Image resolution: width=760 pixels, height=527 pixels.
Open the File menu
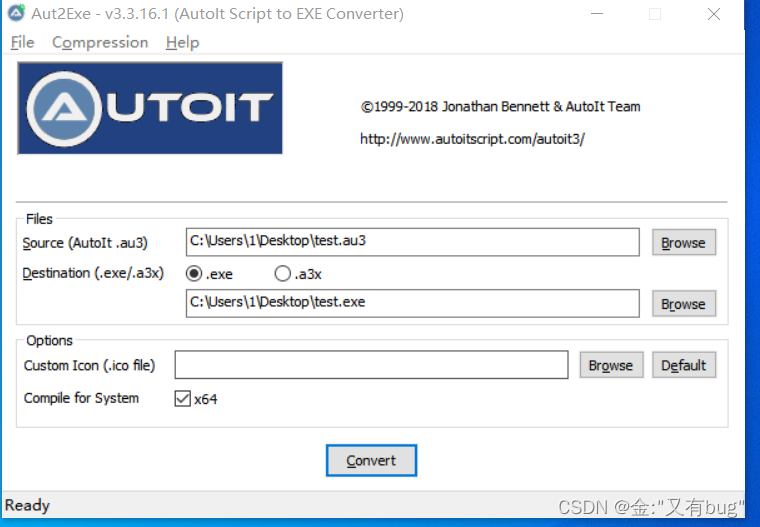[22, 43]
